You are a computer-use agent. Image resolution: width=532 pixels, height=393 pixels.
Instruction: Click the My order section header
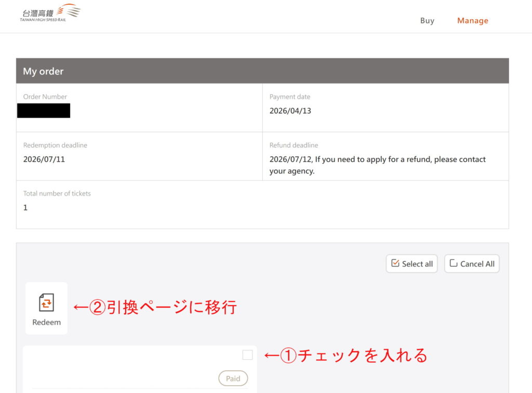[x=262, y=71]
